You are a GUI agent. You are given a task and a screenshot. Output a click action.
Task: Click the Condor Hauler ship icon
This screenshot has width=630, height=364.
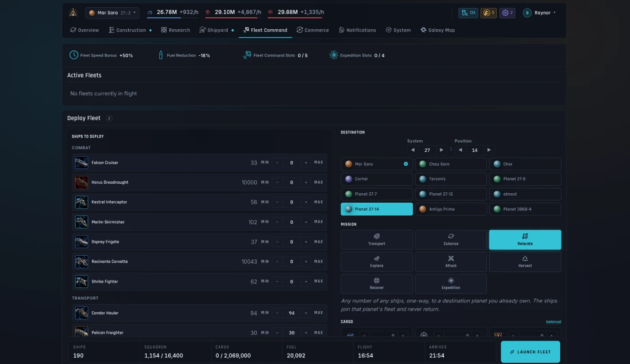click(81, 313)
